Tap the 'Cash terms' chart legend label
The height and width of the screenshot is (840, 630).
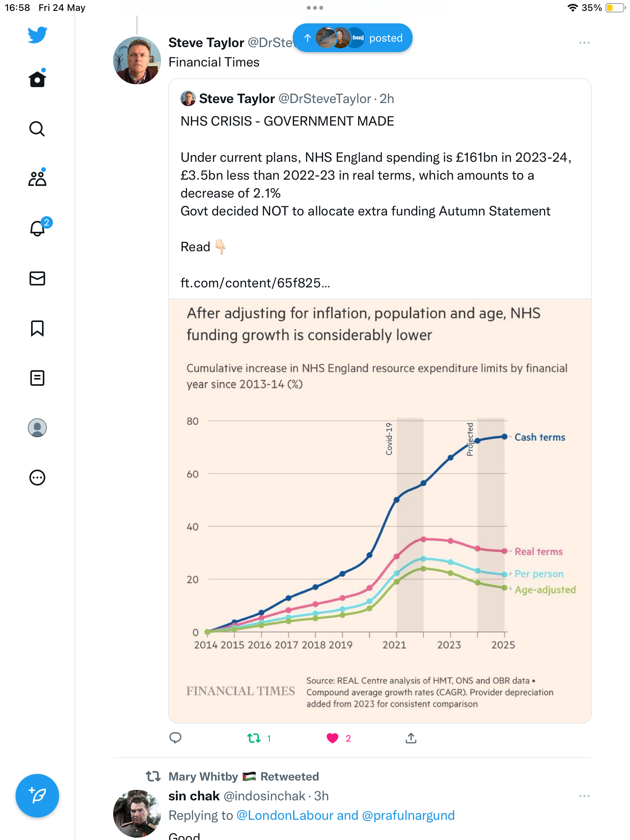[540, 437]
